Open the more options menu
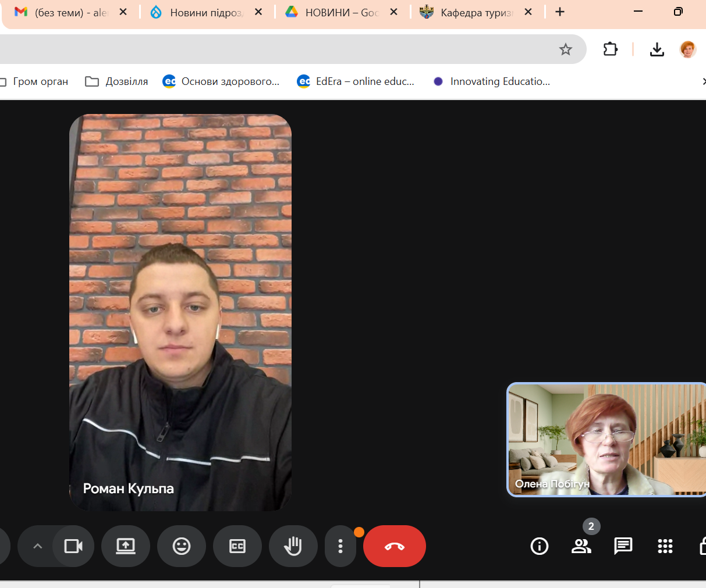Image resolution: width=706 pixels, height=588 pixels. 340,546
